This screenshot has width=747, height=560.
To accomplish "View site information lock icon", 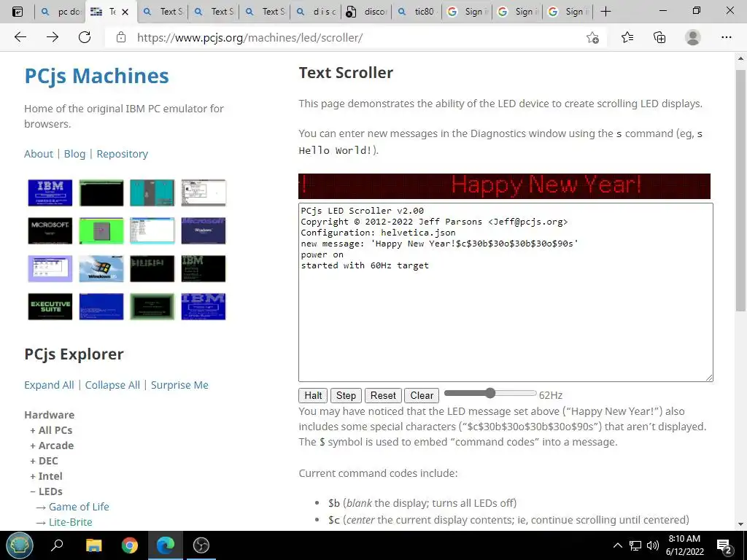I will tap(121, 37).
